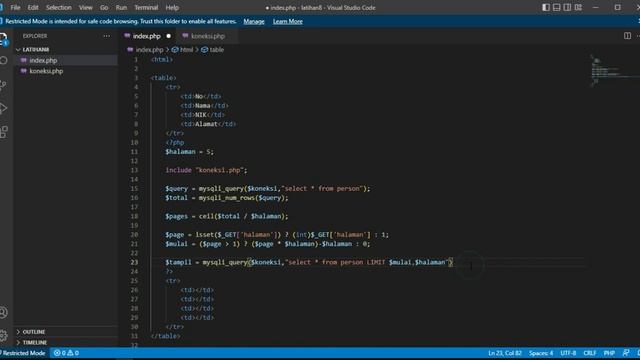Screen dimensions: 640x360
Task: Click line number 23 in gutter
Action: point(134,262)
